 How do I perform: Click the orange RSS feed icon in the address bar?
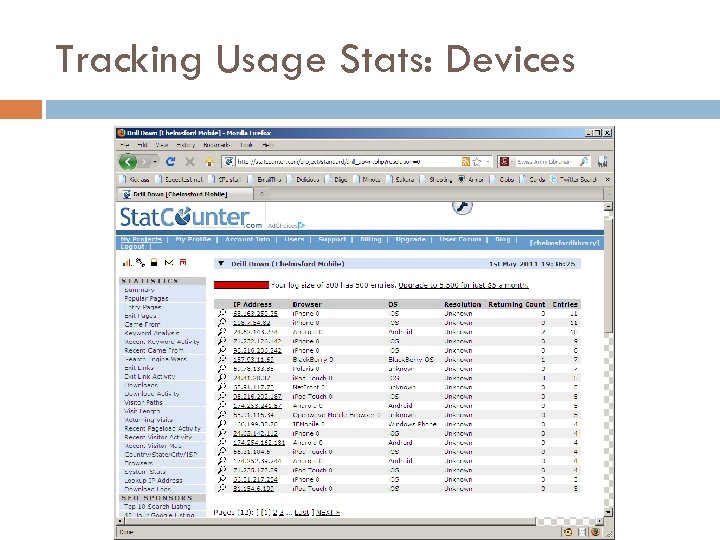(x=465, y=162)
